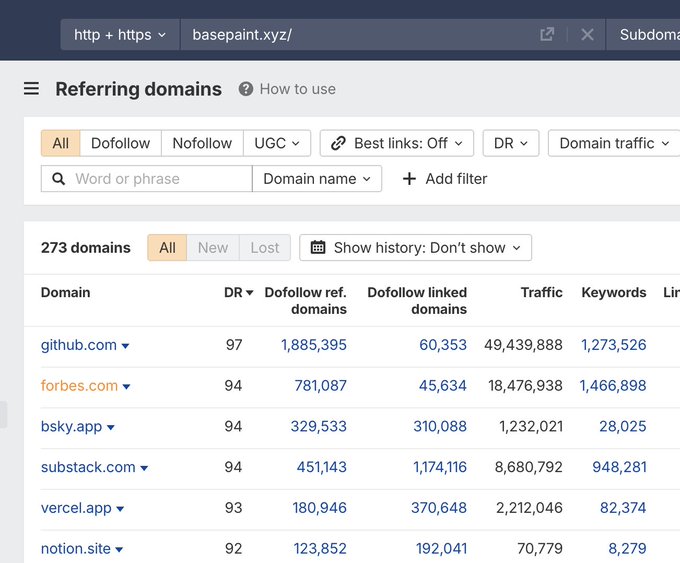Open the UGC filter dropdown

tap(277, 143)
